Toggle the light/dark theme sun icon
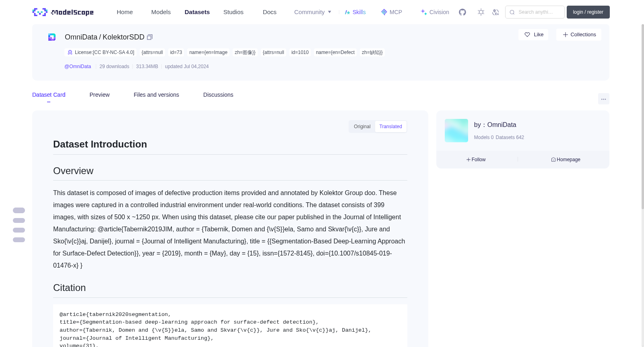644x347 pixels. point(481,12)
